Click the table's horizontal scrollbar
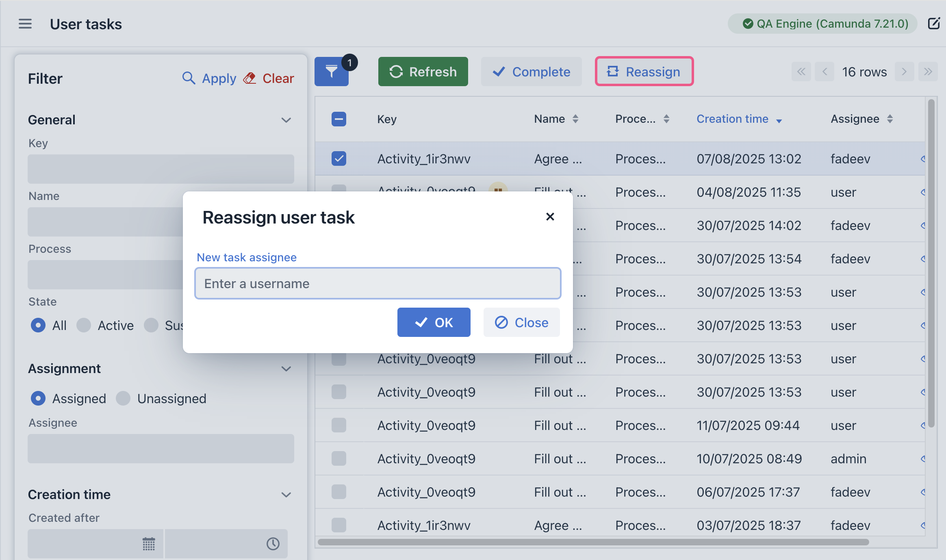This screenshot has height=560, width=946. pyautogui.click(x=593, y=542)
